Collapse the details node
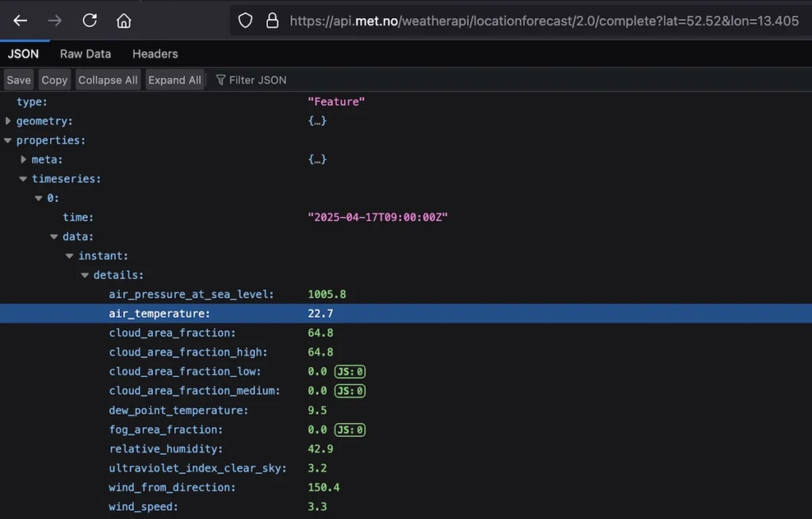The image size is (812, 519). [x=86, y=275]
